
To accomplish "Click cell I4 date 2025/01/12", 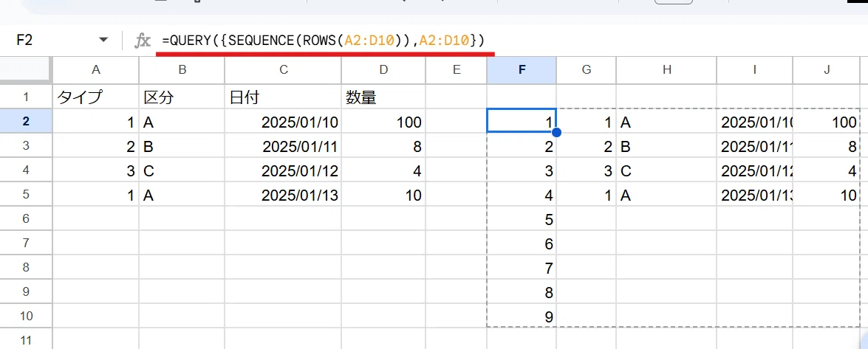I will coord(754,170).
